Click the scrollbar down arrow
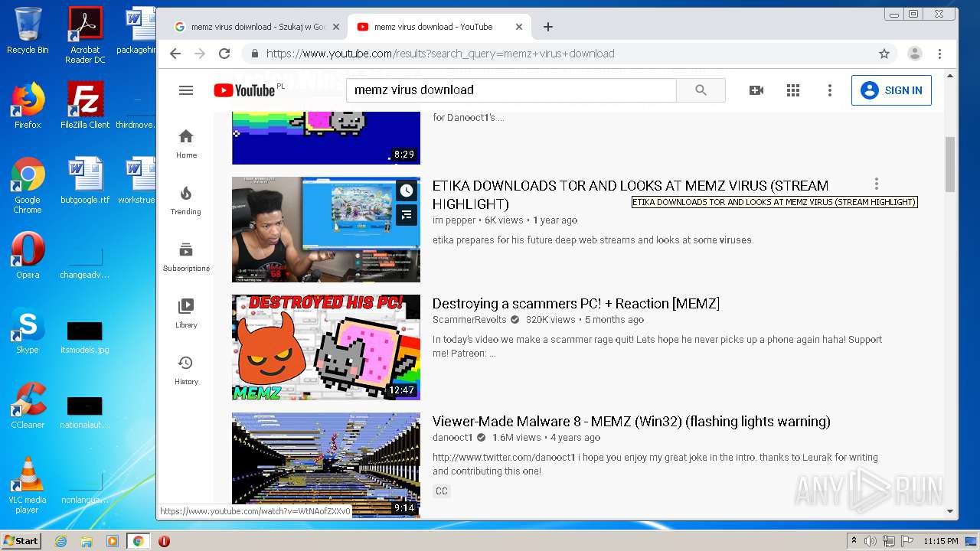Image resolution: width=980 pixels, height=551 pixels. pos(950,511)
